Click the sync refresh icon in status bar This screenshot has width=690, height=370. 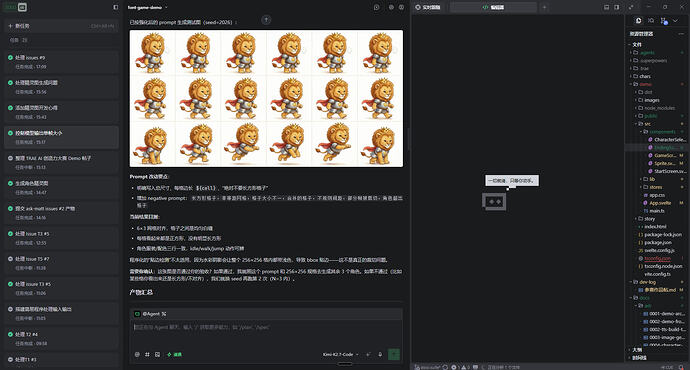pos(445,367)
